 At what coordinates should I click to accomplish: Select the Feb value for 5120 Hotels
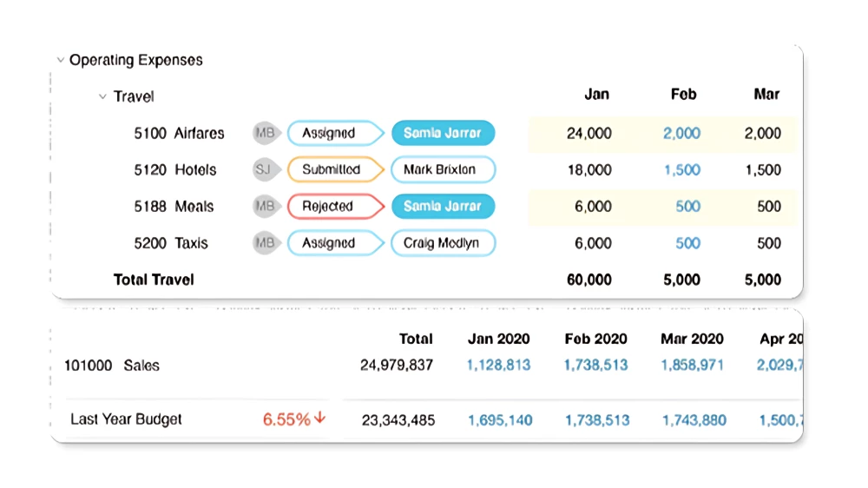[681, 169]
